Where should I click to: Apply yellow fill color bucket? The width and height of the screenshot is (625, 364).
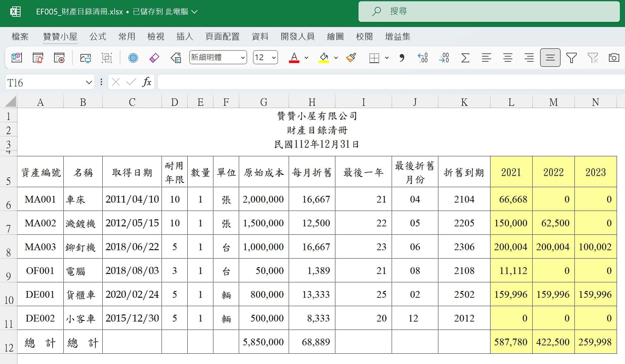point(324,58)
